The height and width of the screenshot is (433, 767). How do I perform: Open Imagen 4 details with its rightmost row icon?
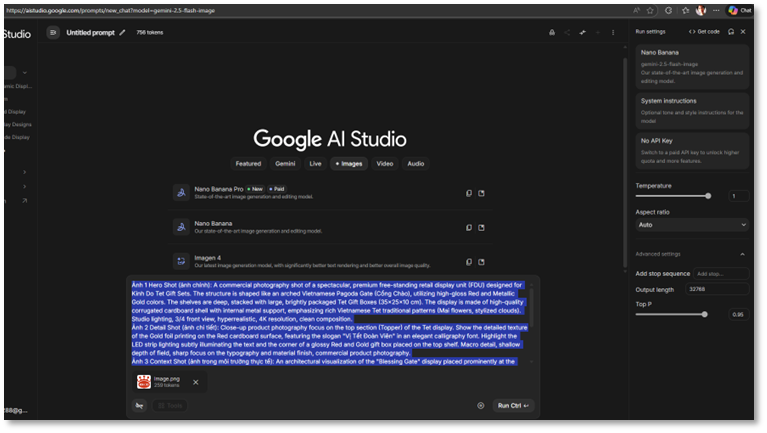(481, 262)
